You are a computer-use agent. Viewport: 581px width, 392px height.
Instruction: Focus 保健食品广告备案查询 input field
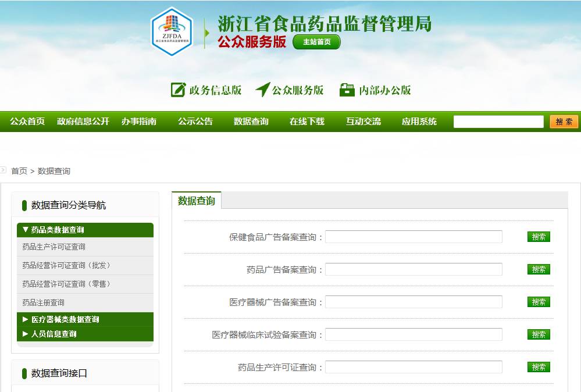pyautogui.click(x=414, y=237)
